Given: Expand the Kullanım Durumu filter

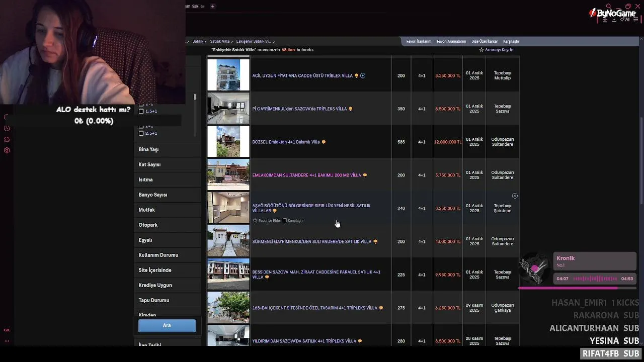Looking at the screenshot, I should [x=168, y=255].
